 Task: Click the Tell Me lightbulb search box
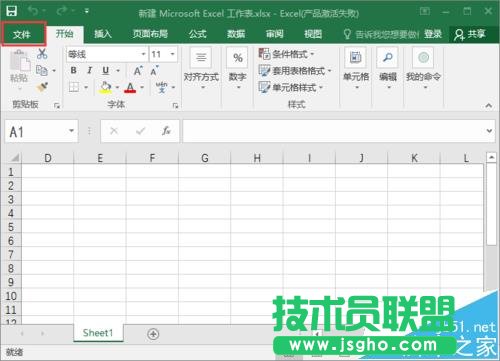381,34
